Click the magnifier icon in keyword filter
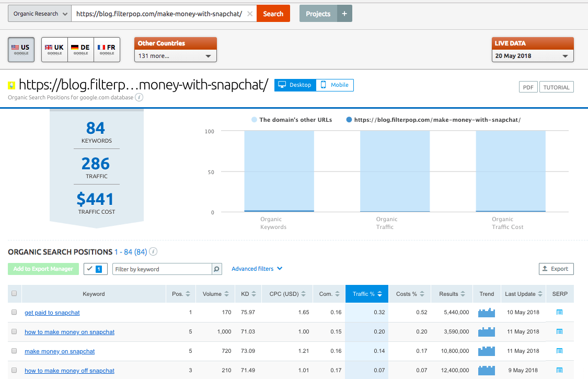 click(216, 269)
